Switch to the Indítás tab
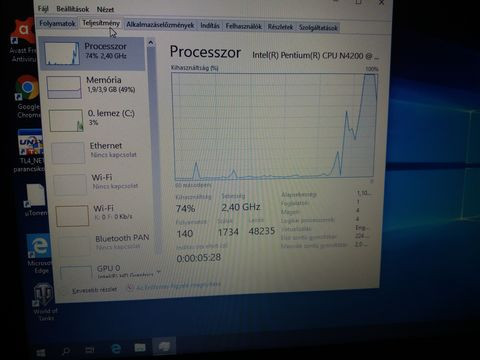480x360 pixels. click(210, 26)
